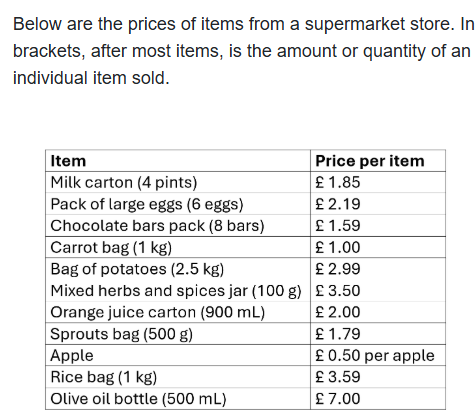Click the Pack of large eggs cell
The height and width of the screenshot is (420, 475).
tap(178, 204)
